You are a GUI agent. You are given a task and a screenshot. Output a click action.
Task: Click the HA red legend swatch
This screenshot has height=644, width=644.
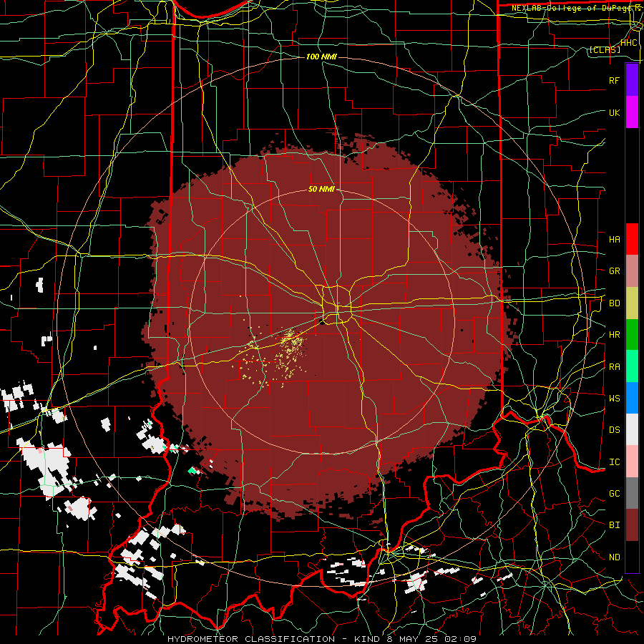pos(632,239)
